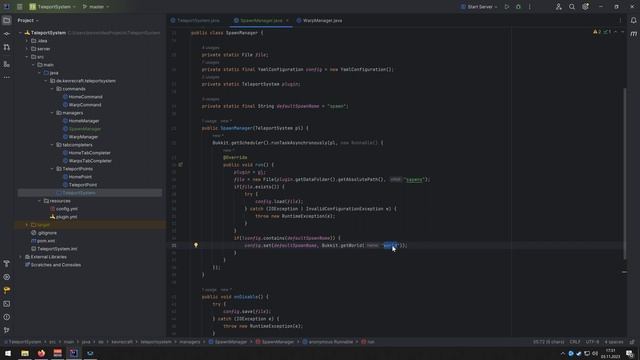Open the Structure tool window
The width and height of the screenshot is (640, 360).
point(7,64)
